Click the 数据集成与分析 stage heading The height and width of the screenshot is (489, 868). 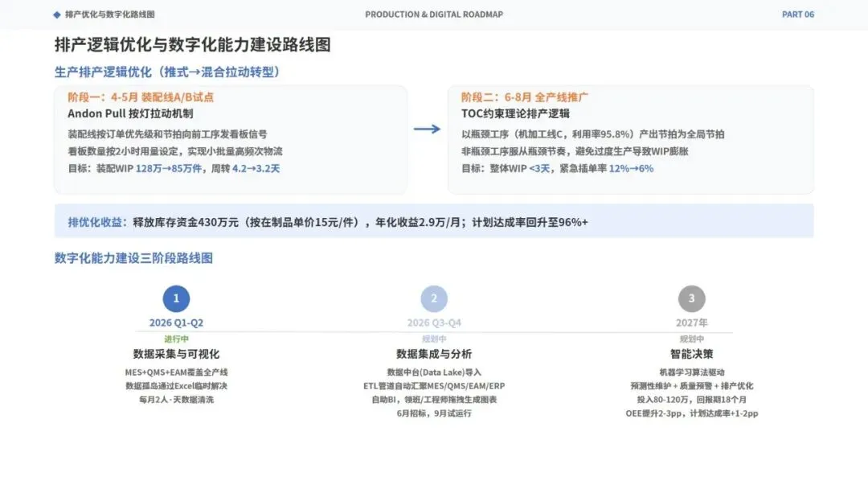(x=434, y=354)
